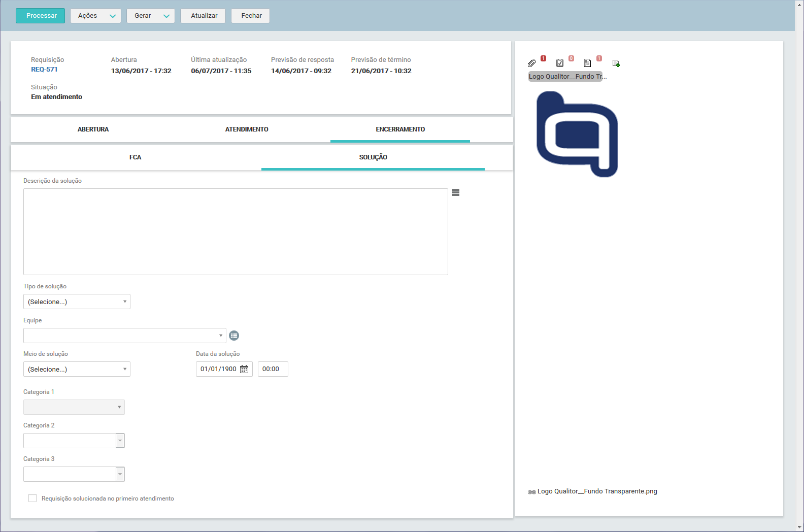Select attachment chip Logo Qualitor__Fundo Tr...

565,77
